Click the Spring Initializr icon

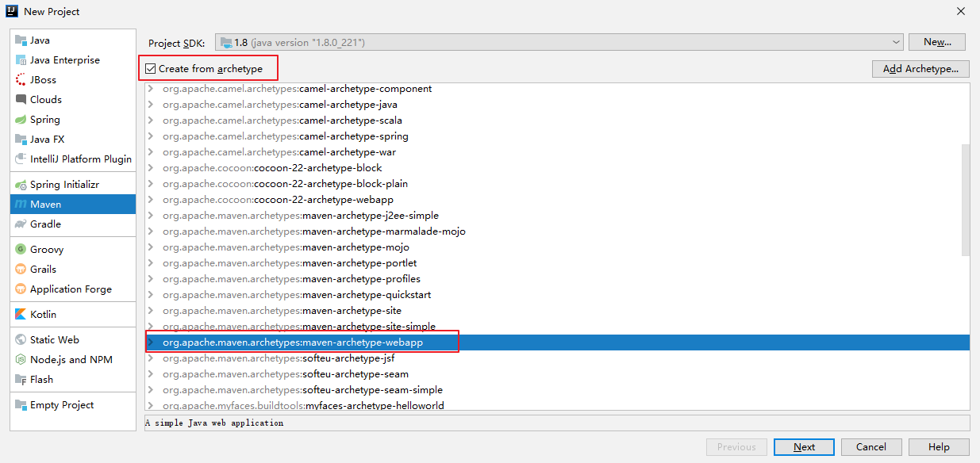tap(21, 185)
